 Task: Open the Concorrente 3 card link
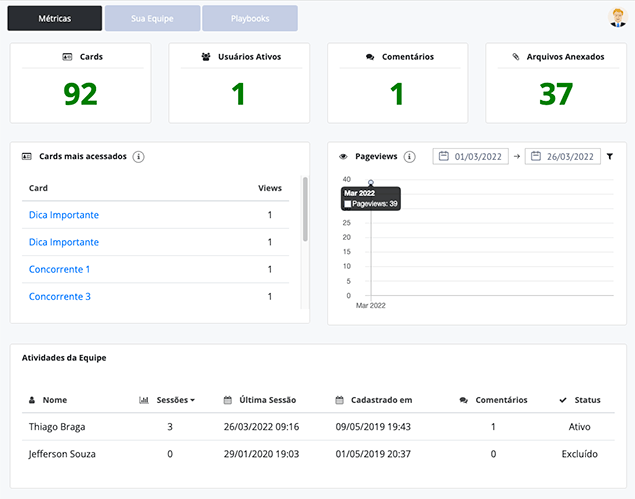(x=60, y=296)
